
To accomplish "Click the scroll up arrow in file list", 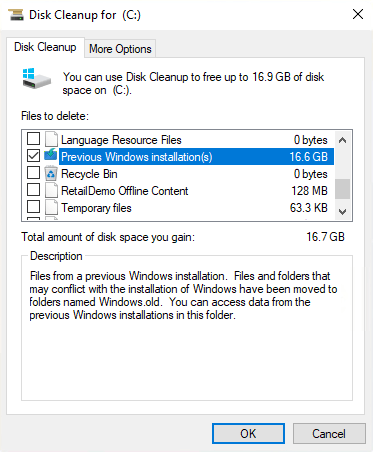I will [342, 140].
